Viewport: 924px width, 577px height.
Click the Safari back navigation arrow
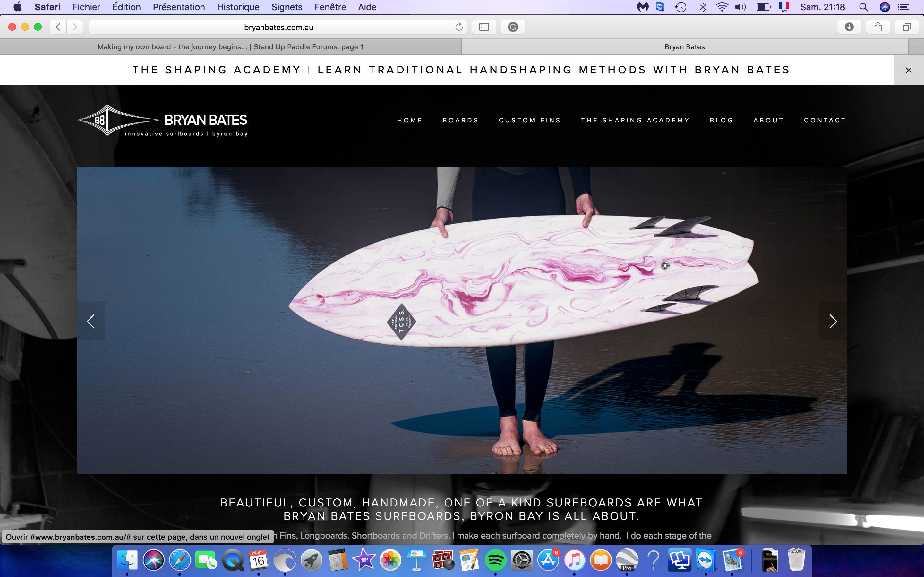coord(58,27)
